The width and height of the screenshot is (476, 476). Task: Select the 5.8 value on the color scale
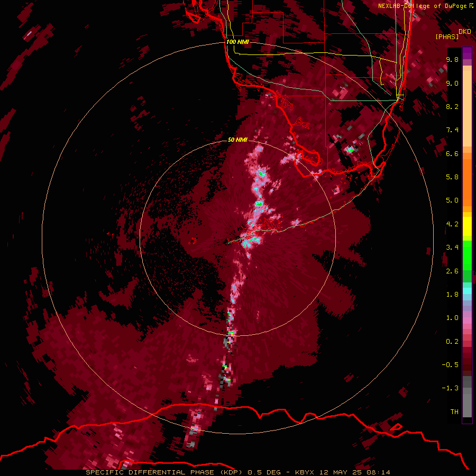[452, 177]
